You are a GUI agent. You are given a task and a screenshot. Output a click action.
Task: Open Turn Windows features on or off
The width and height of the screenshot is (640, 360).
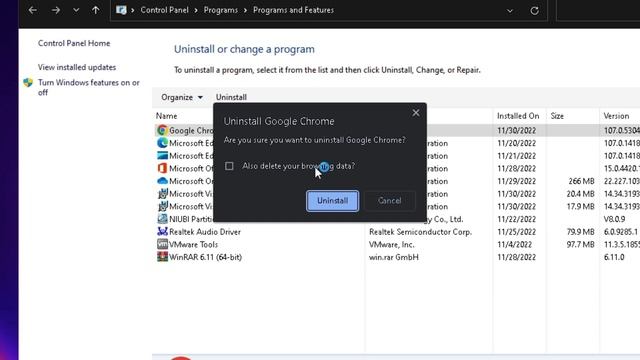[x=89, y=87]
